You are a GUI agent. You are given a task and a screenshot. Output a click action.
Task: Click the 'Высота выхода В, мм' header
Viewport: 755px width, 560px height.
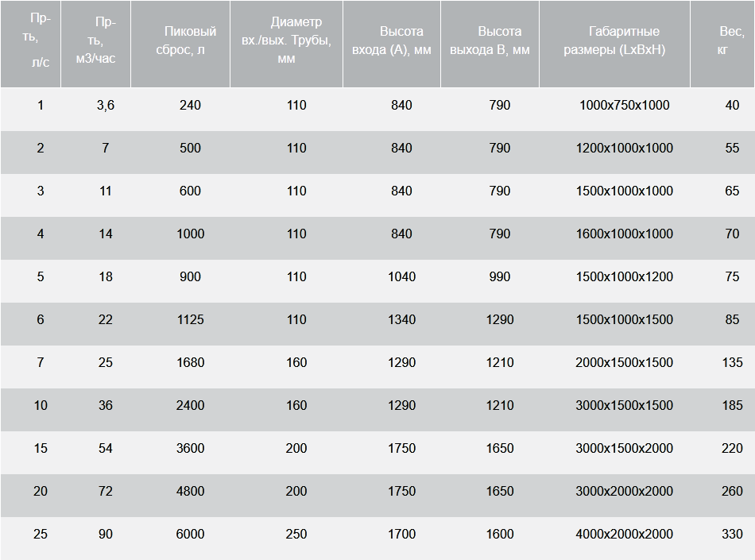click(499, 41)
